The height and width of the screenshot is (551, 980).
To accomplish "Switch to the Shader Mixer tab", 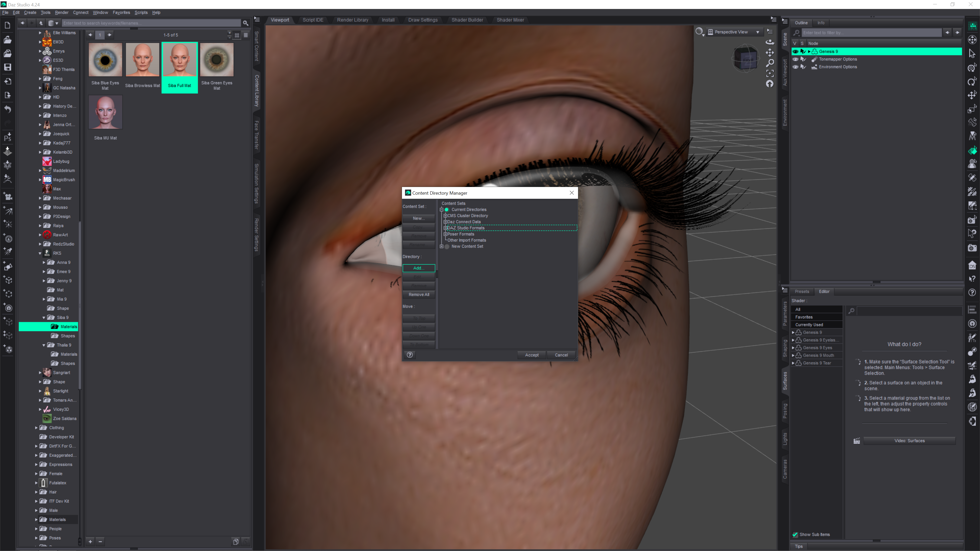I will [510, 20].
